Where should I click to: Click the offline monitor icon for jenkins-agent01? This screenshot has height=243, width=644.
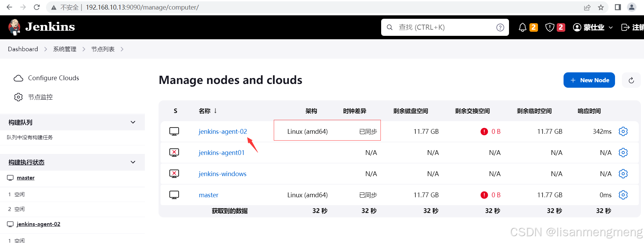pyautogui.click(x=174, y=153)
